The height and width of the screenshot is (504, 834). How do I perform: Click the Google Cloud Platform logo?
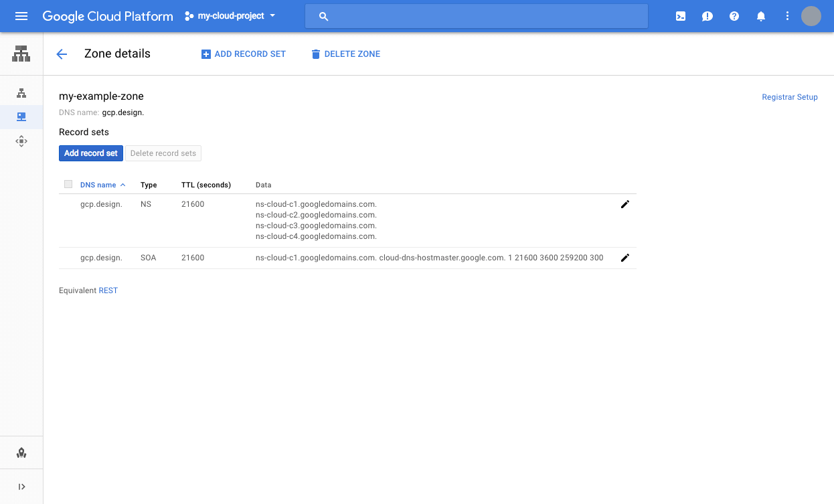tap(108, 16)
